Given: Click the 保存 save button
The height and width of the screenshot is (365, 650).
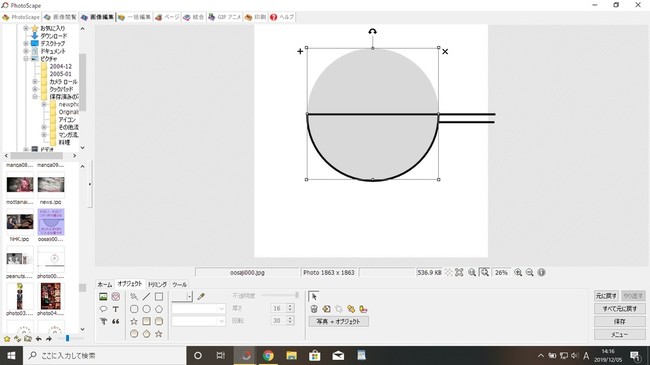Looking at the screenshot, I should point(620,321).
